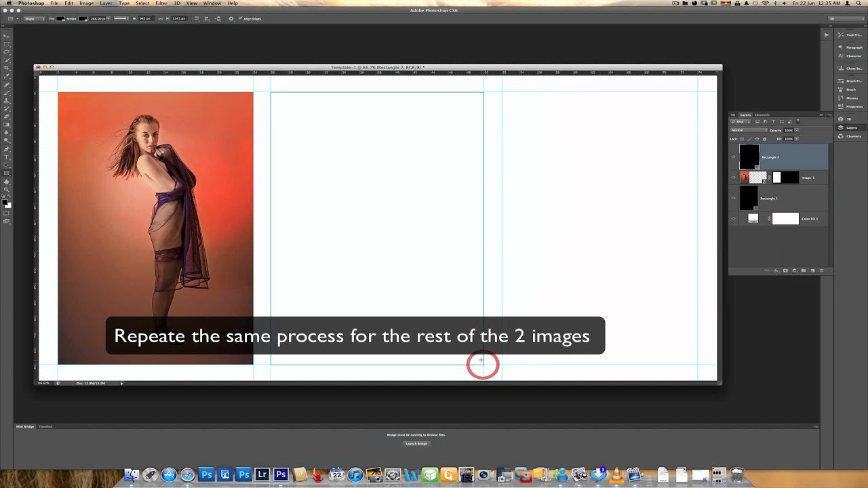
Task: Open the Filter menu
Action: click(x=161, y=3)
